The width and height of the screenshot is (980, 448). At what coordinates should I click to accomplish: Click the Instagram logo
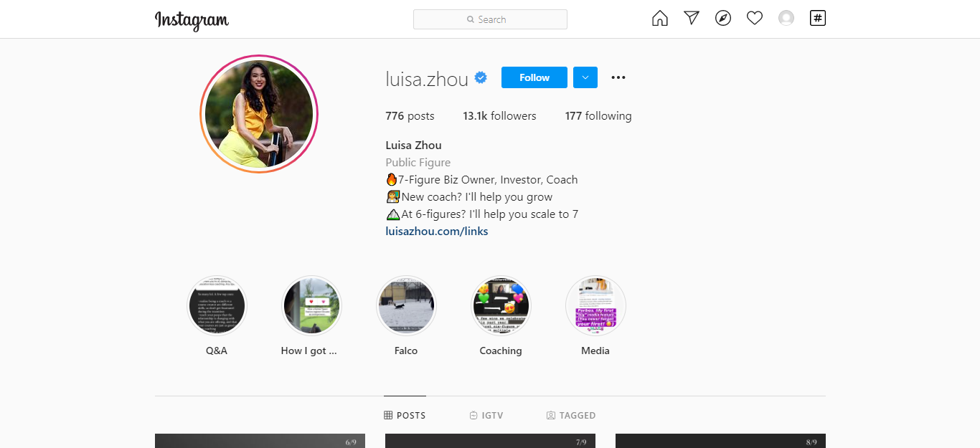[x=192, y=20]
